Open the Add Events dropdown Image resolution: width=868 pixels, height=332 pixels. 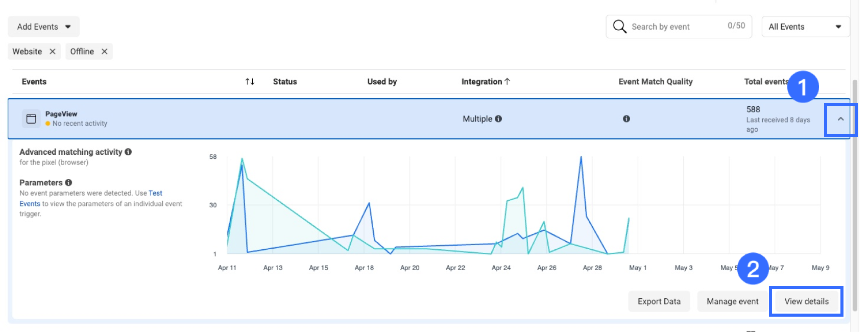(43, 27)
